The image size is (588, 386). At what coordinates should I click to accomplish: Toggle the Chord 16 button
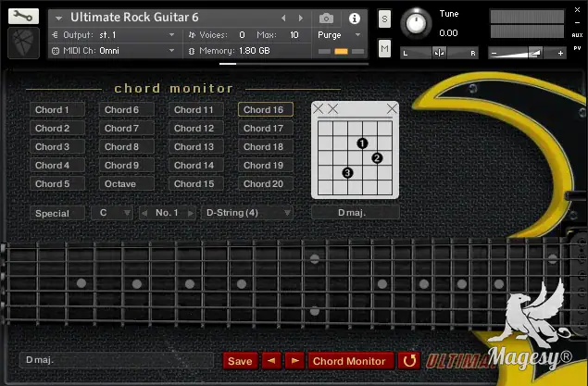[x=266, y=110]
